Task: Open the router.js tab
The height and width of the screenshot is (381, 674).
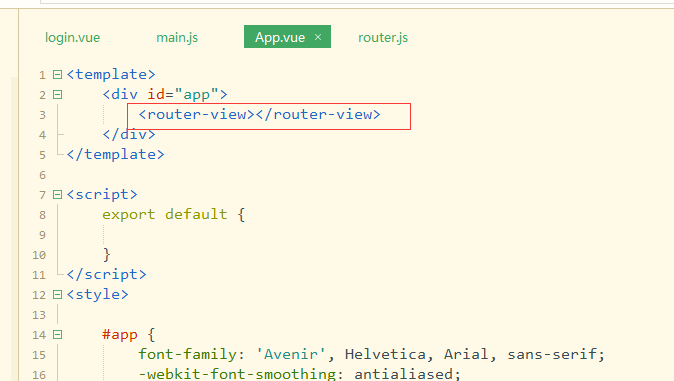Action: [383, 37]
